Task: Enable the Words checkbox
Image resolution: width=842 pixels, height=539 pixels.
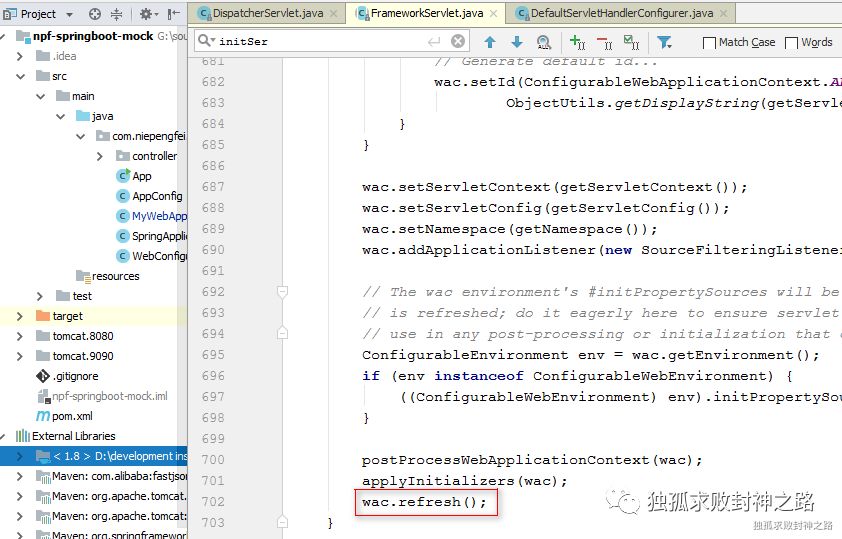Action: pyautogui.click(x=791, y=43)
